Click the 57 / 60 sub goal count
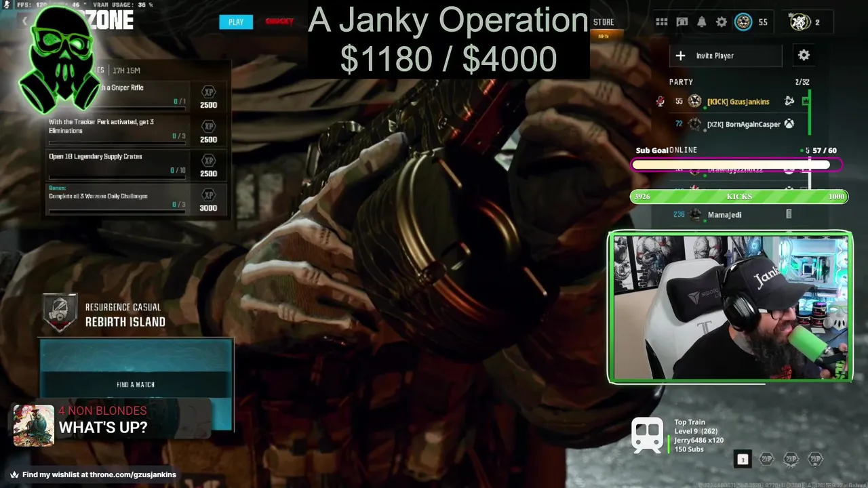Image resolution: width=868 pixels, height=488 pixels. [x=825, y=150]
